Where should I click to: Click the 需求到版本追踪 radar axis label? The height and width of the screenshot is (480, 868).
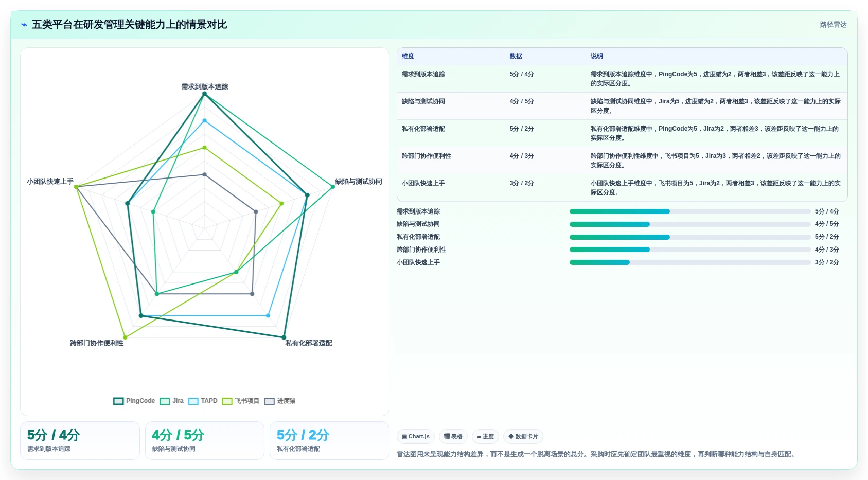pos(205,87)
